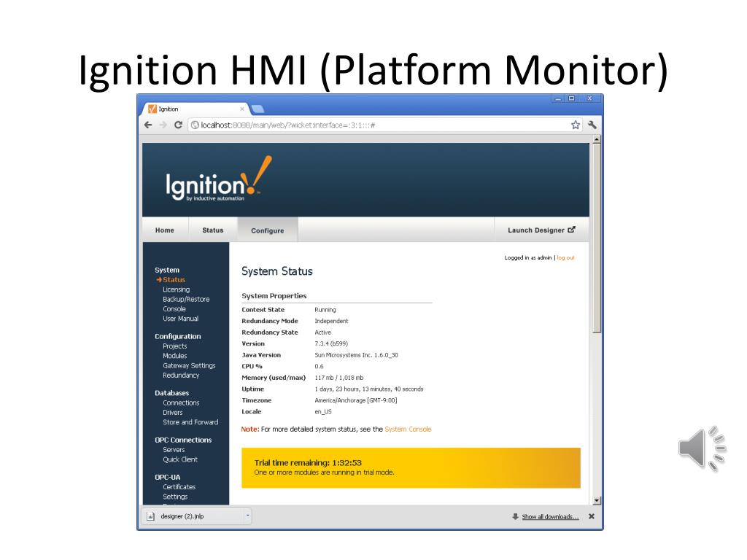Open database Connections page
Viewport: 747px width, 560px height.
[181, 402]
